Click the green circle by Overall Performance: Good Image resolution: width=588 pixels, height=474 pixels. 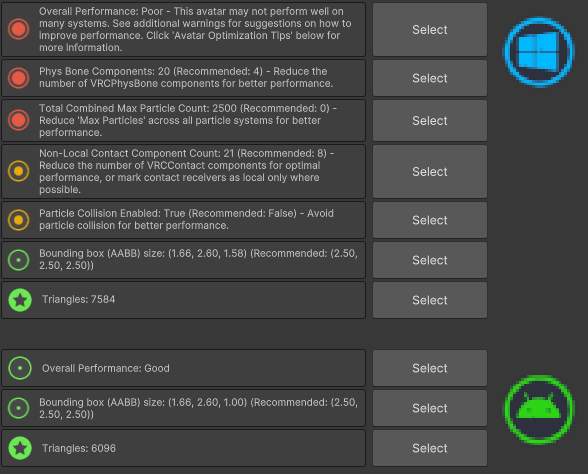coord(20,368)
